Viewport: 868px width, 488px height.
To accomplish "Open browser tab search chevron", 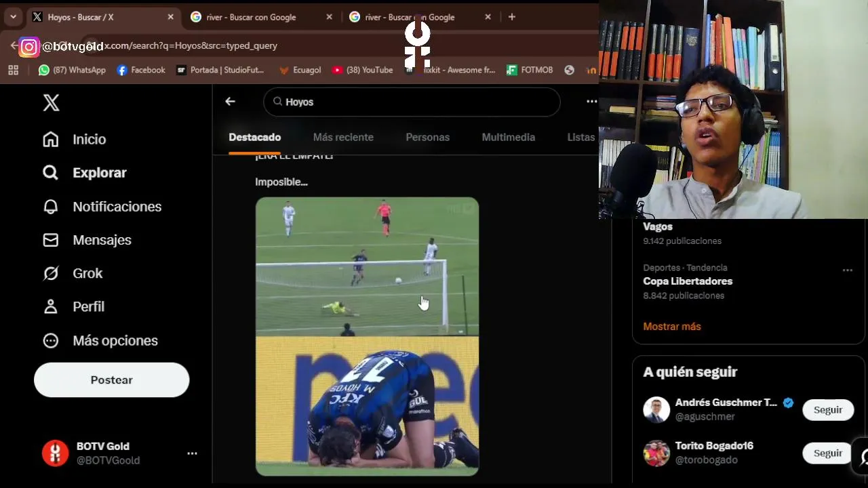I will (x=13, y=17).
